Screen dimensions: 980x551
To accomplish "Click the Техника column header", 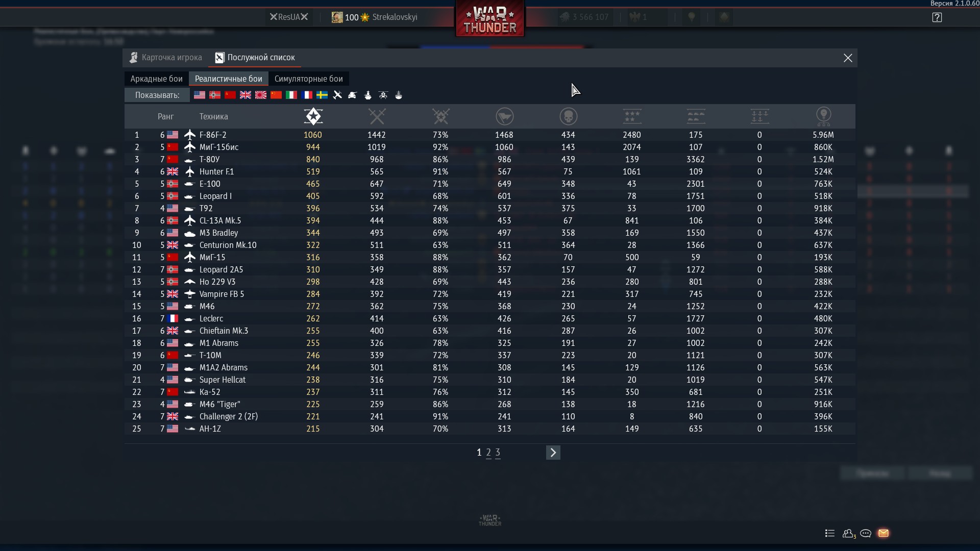I will tap(213, 116).
